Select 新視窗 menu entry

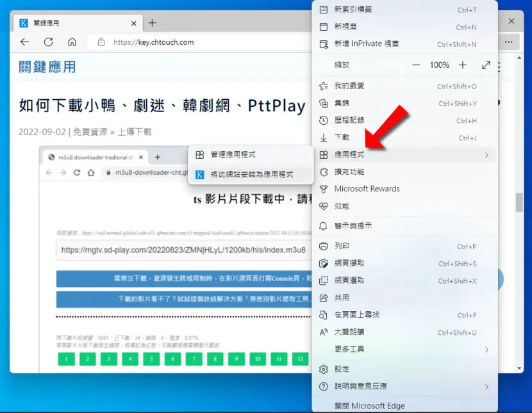pos(404,27)
